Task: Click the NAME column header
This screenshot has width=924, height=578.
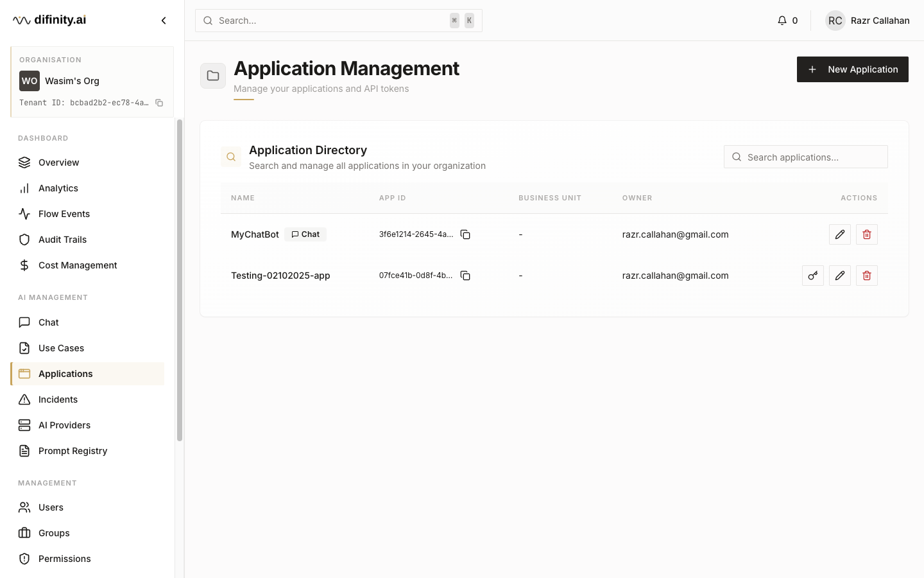Action: (243, 198)
